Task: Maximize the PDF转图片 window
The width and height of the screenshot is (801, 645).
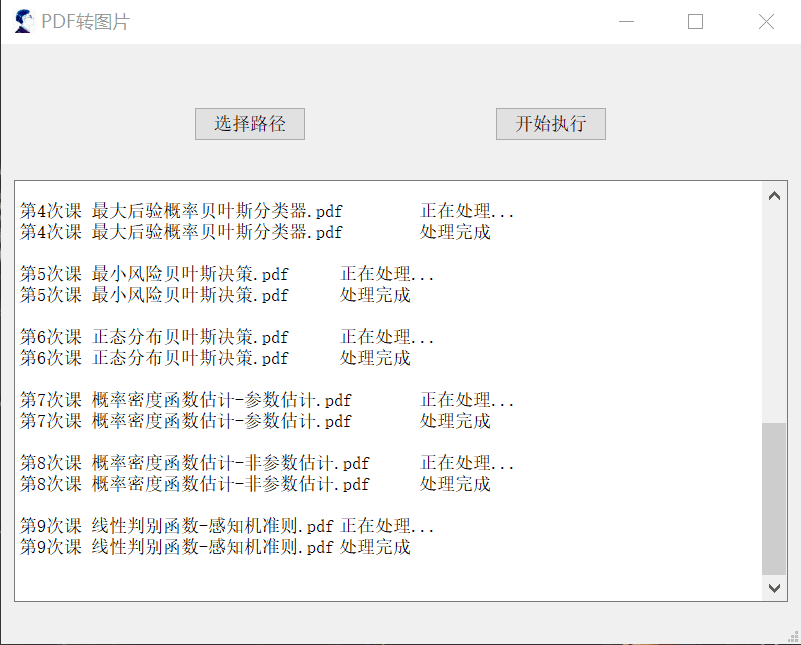Action: (696, 22)
